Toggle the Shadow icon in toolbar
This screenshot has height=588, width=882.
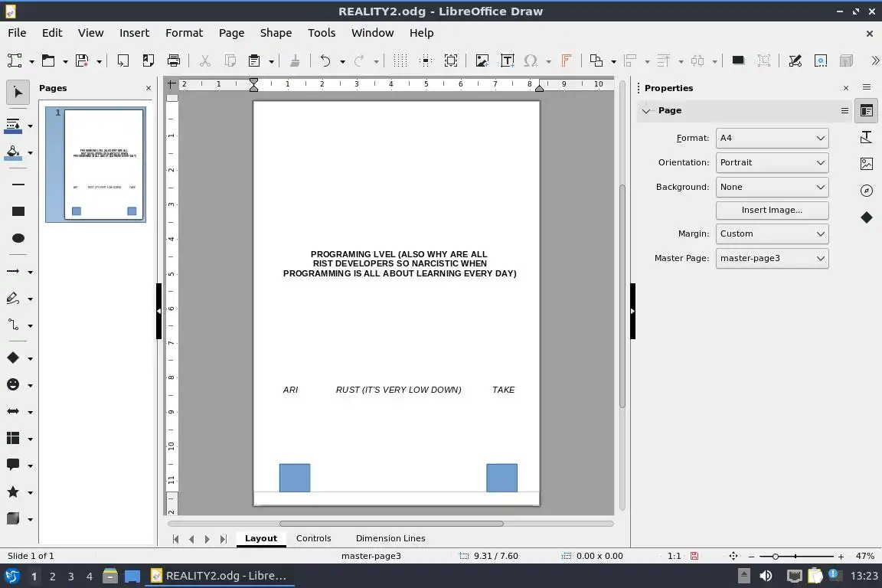pos(739,60)
